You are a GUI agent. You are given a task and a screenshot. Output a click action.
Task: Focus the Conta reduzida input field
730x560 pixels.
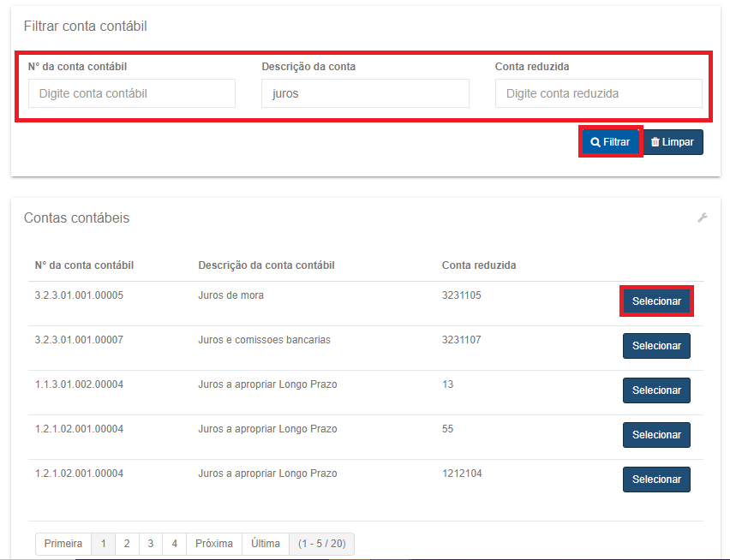pyautogui.click(x=599, y=93)
